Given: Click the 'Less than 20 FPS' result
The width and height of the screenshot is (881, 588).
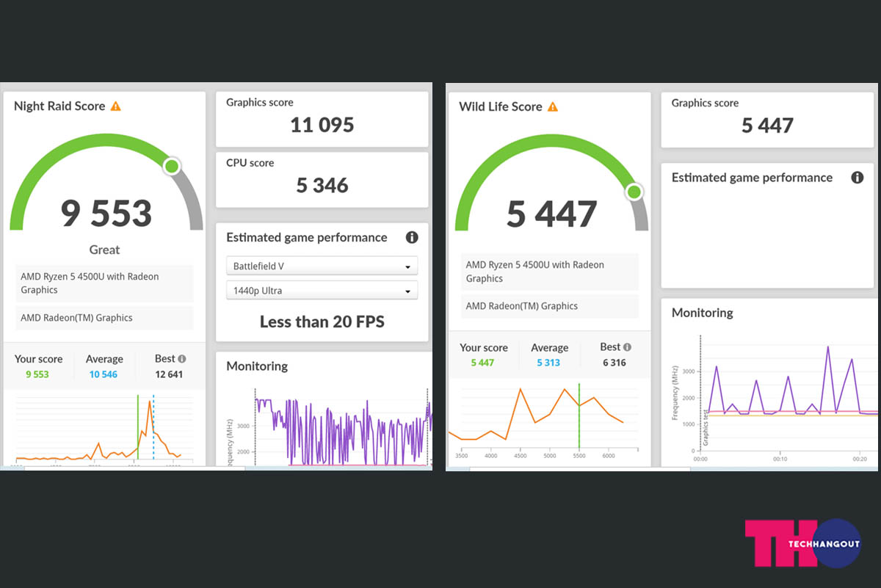Looking at the screenshot, I should pyautogui.click(x=322, y=321).
